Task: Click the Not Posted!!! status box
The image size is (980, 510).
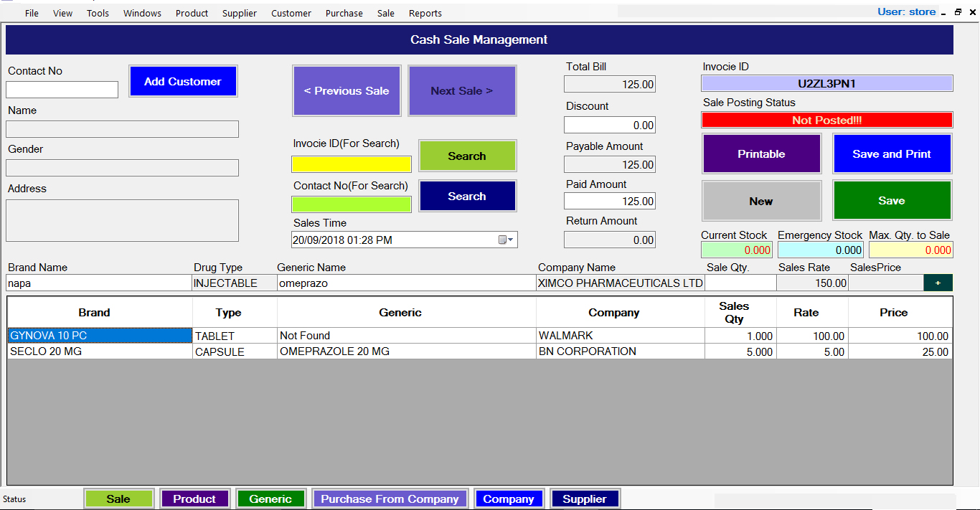Action: pyautogui.click(x=827, y=120)
